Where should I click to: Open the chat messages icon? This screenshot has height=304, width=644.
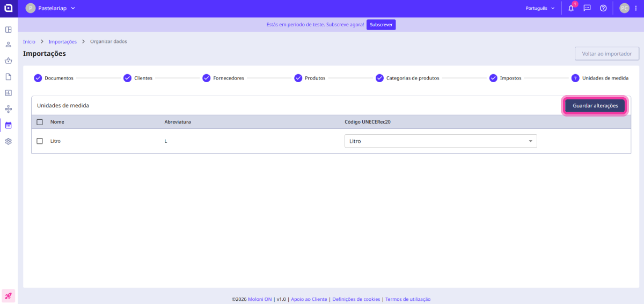click(587, 9)
